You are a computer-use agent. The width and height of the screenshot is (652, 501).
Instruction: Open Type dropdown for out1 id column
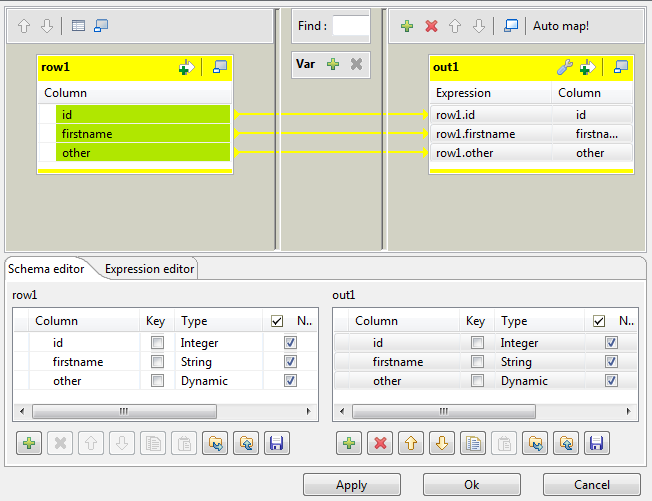[536, 343]
